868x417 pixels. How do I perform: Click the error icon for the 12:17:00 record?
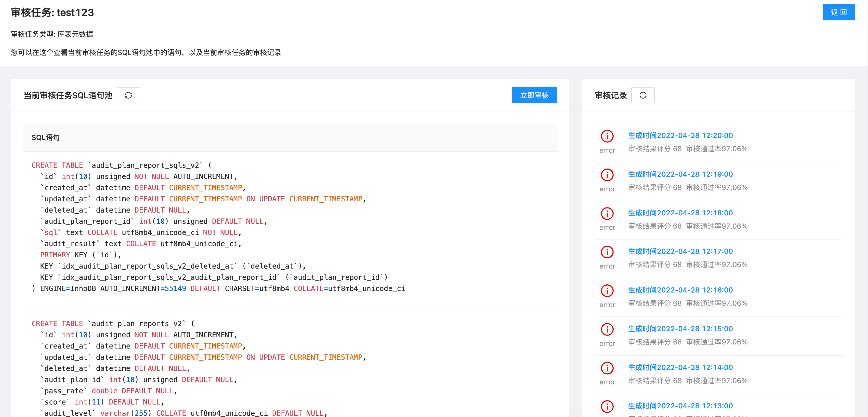pos(607,252)
